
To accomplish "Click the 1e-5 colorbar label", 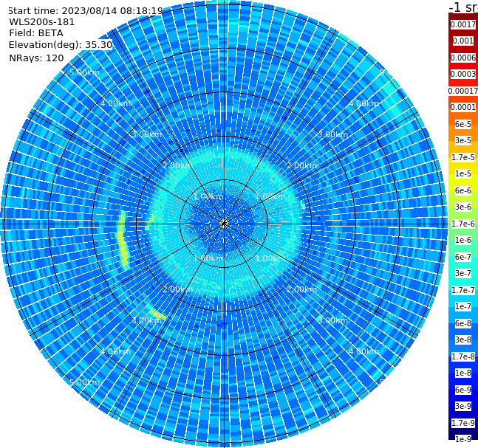I will click(463, 173).
